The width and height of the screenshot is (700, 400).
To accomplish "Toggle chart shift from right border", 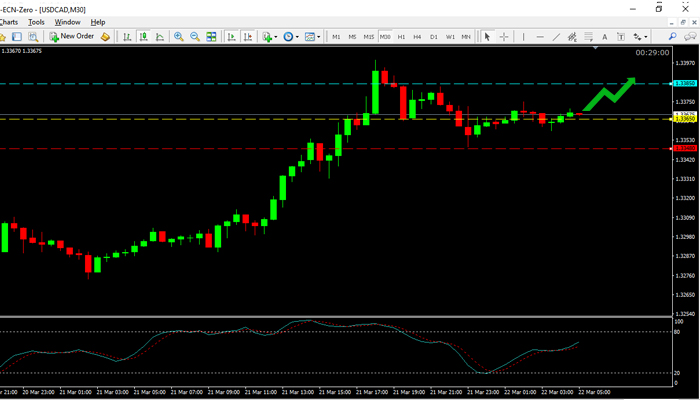I will click(x=248, y=37).
